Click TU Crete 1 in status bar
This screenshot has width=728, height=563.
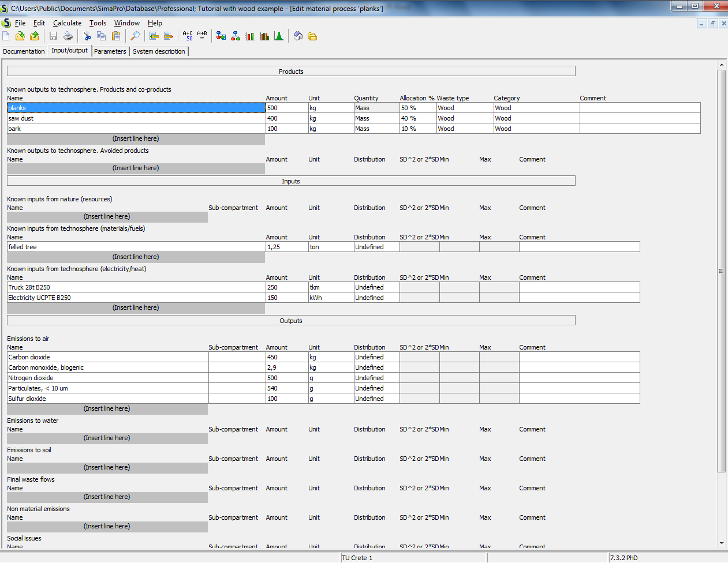(357, 558)
